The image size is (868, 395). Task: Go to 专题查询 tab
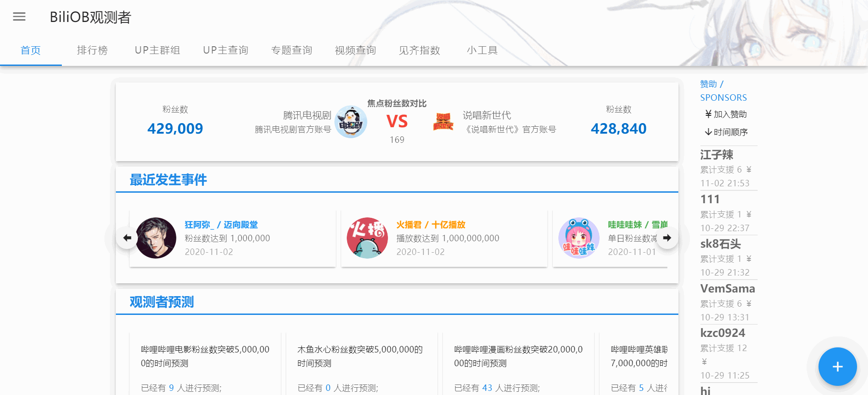coord(292,50)
